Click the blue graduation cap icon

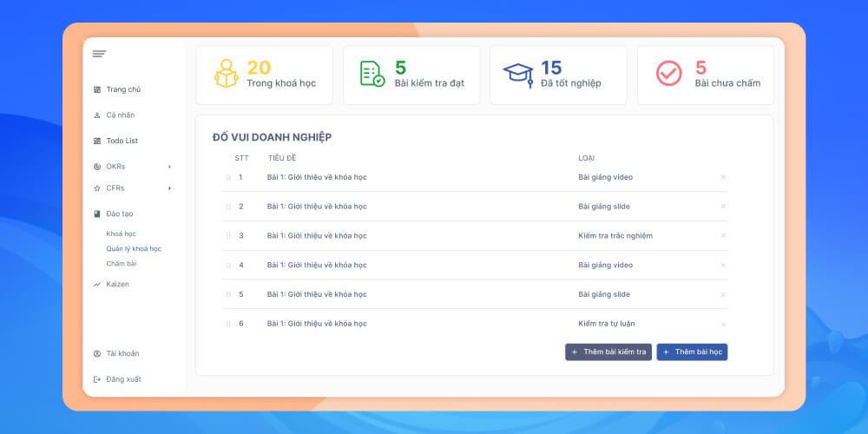click(518, 75)
